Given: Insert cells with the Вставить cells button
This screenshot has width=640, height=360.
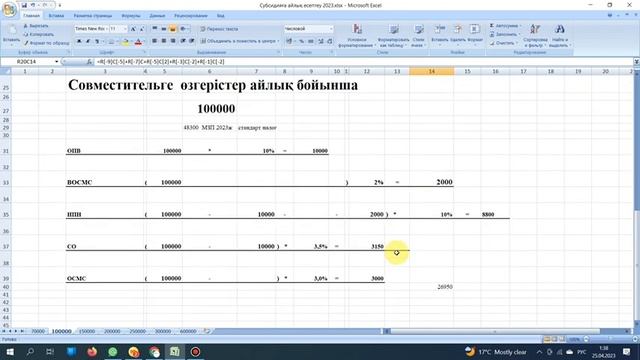Looking at the screenshot, I should coord(440,35).
